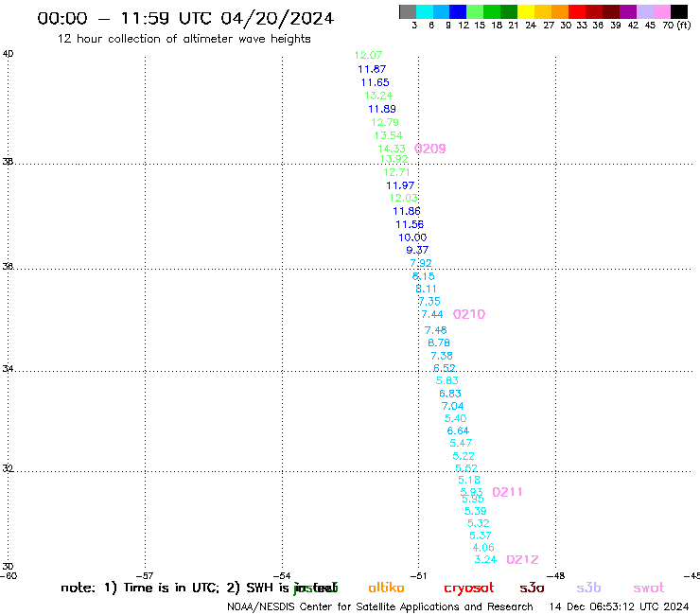
Task: Click the wave height value 7.04
Action: click(453, 407)
